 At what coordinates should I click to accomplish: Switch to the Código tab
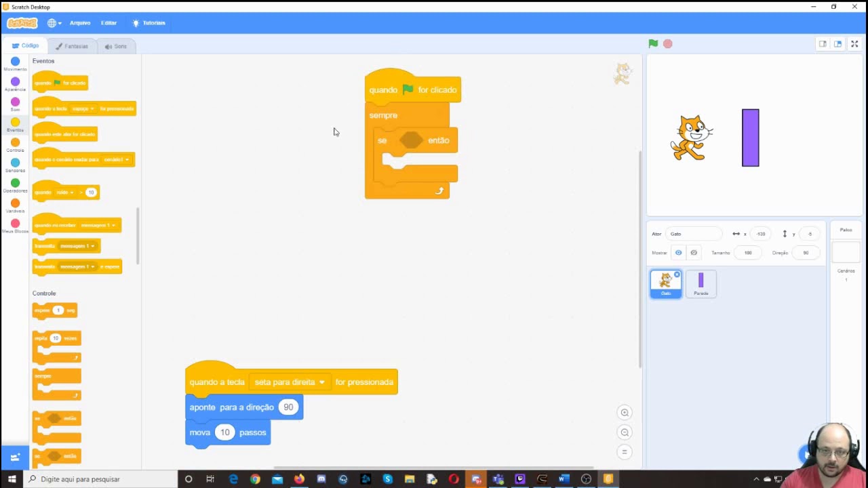coord(26,45)
